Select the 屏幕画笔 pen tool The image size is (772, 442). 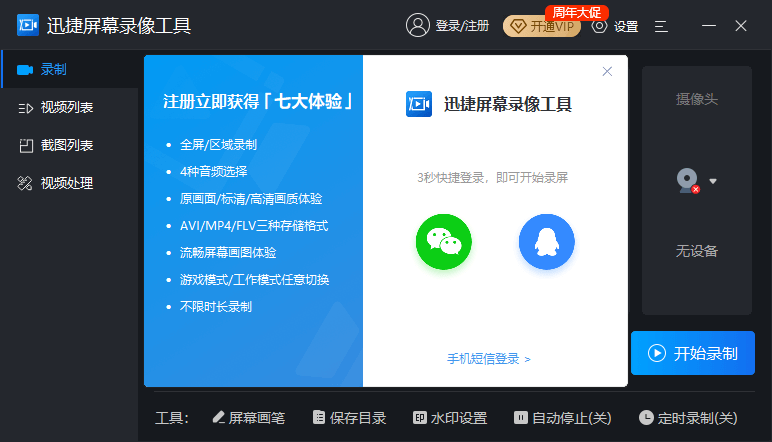point(248,418)
